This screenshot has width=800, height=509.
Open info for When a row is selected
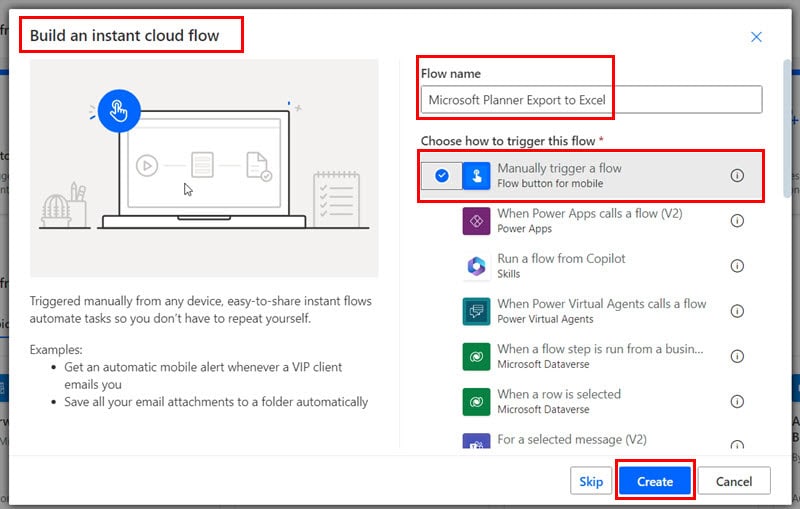(x=737, y=401)
